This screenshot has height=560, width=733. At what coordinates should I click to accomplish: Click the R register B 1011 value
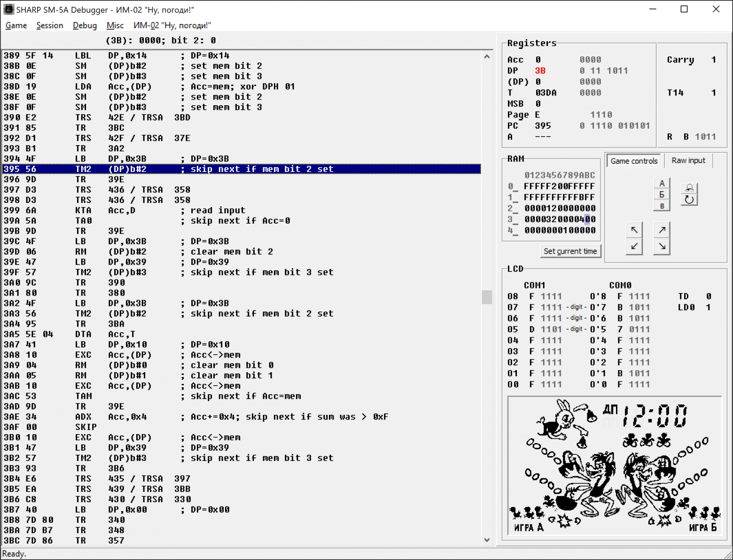(700, 137)
